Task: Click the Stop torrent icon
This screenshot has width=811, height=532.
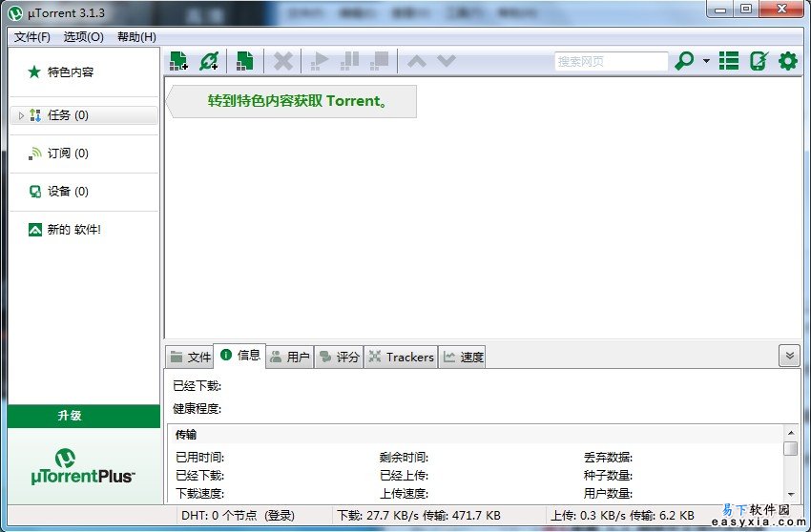Action: pyautogui.click(x=380, y=61)
